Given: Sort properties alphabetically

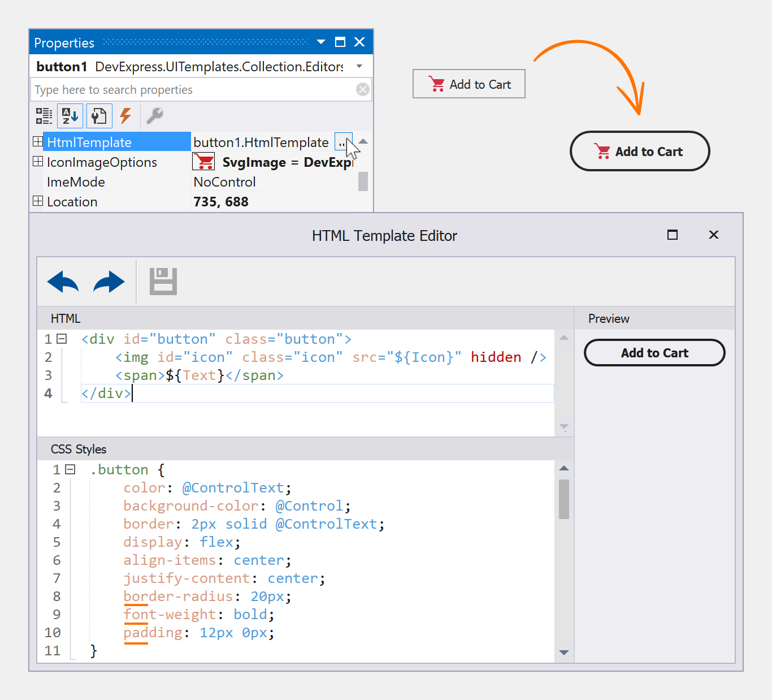Looking at the screenshot, I should coord(70,116).
